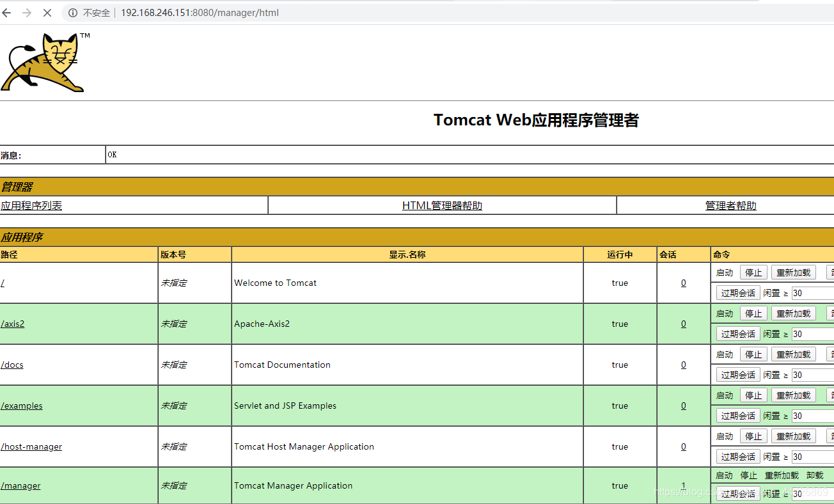Screen dimensions: 834x504
Task: Expire sessions for /axis2
Action: coord(738,334)
